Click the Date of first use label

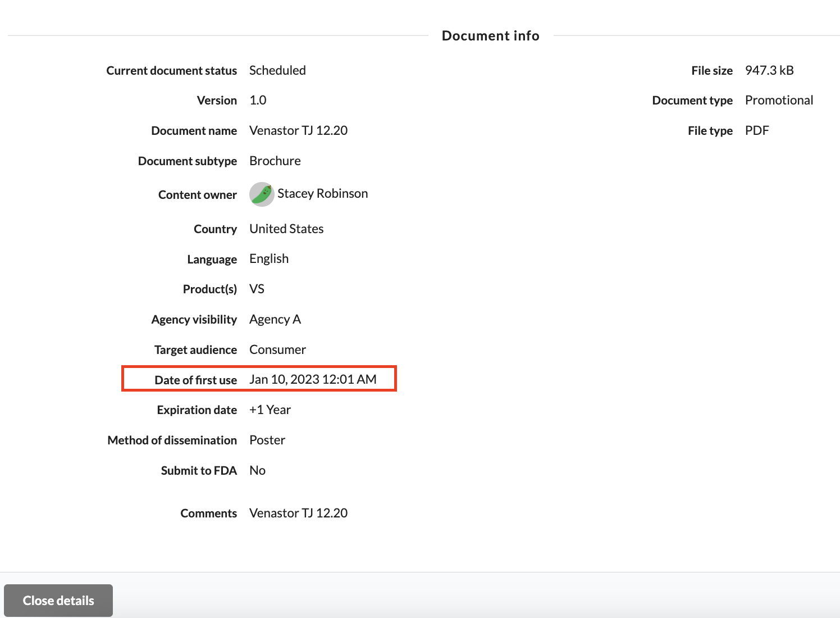pyautogui.click(x=196, y=380)
